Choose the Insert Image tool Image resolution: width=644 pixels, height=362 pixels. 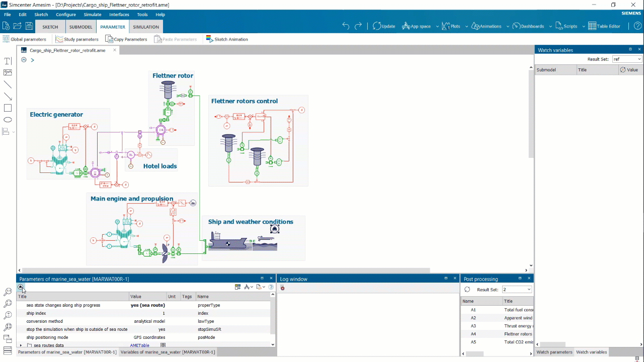(x=8, y=73)
